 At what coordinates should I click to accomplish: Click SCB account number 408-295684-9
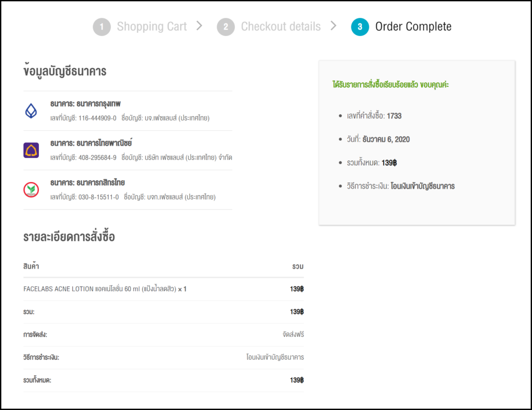pos(97,157)
